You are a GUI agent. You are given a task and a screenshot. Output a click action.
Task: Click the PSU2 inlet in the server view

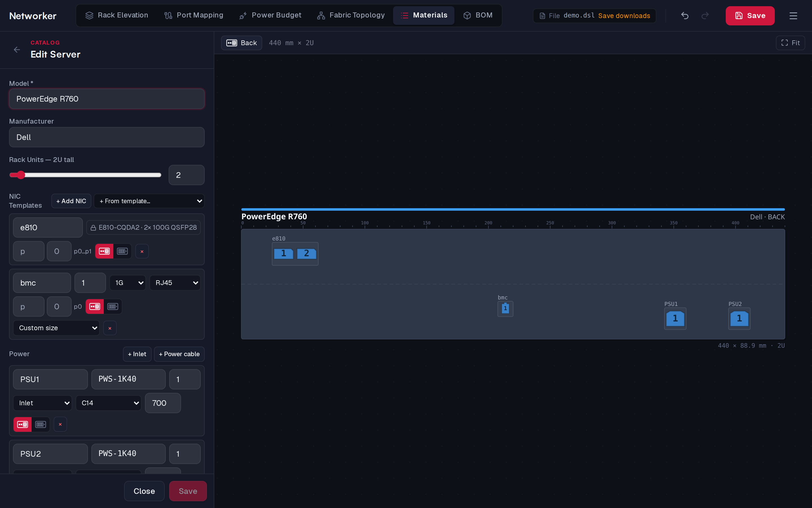click(x=739, y=319)
